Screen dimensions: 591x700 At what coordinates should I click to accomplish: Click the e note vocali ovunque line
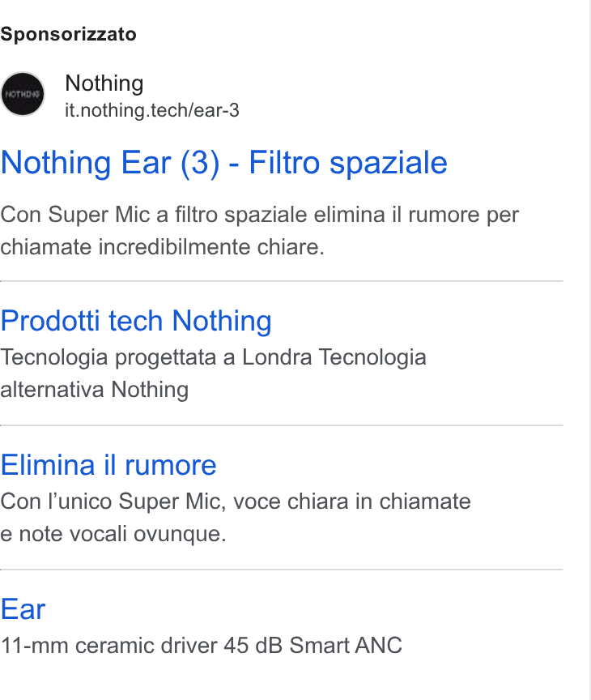(113, 534)
